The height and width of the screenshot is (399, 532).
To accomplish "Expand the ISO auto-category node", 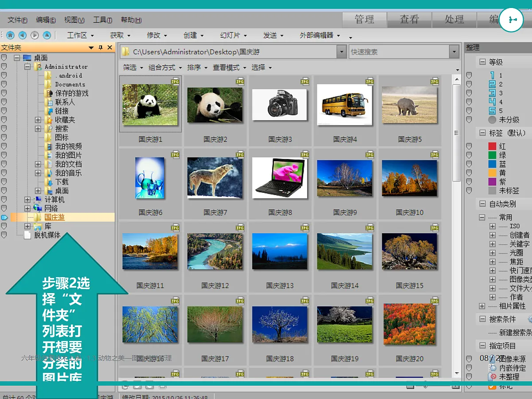I will point(493,226).
